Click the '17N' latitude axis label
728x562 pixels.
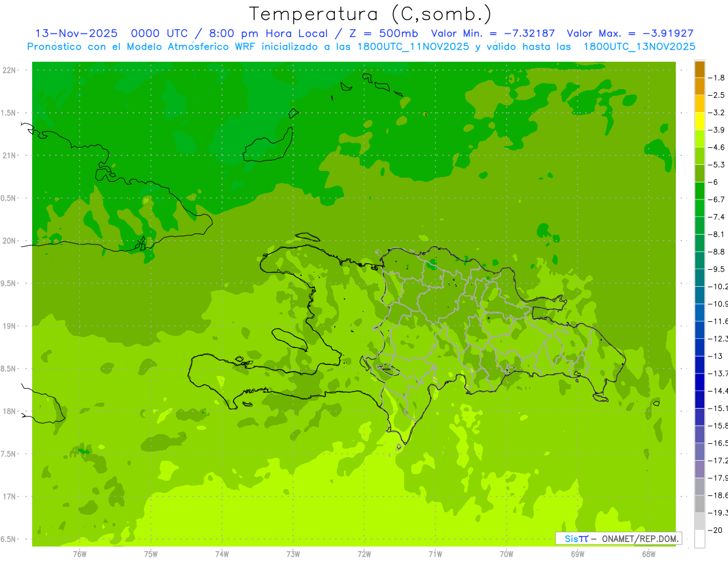click(8, 497)
